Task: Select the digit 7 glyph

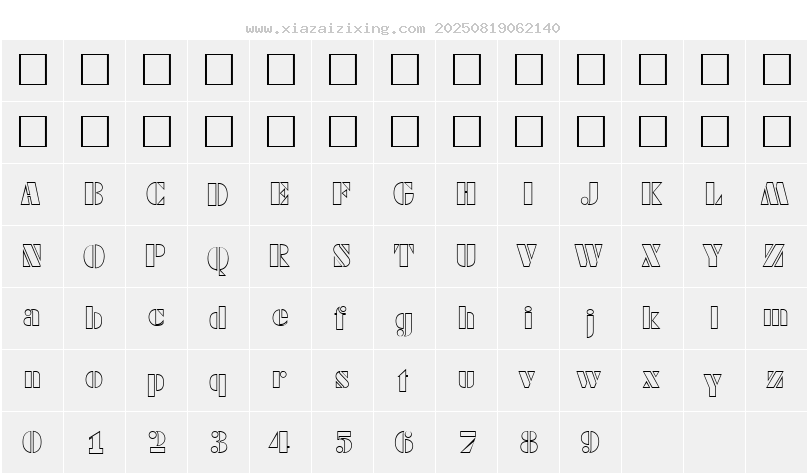Action: [467, 442]
